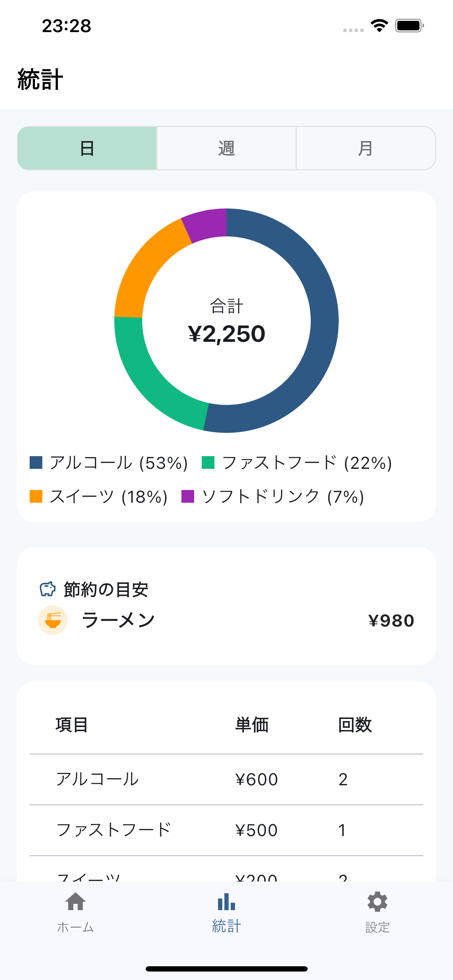Tap the Statistics (統計) bar chart icon
The width and height of the screenshot is (453, 980).
[226, 902]
